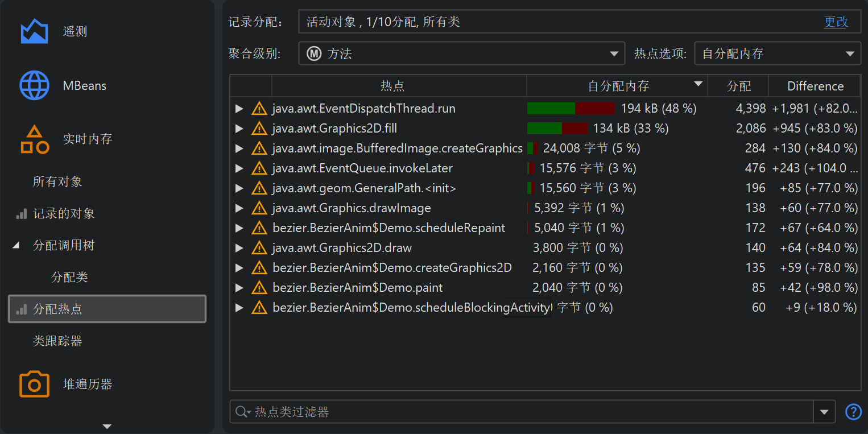Collapse the 分配调用树 tree node
868x434 pixels.
click(x=16, y=246)
